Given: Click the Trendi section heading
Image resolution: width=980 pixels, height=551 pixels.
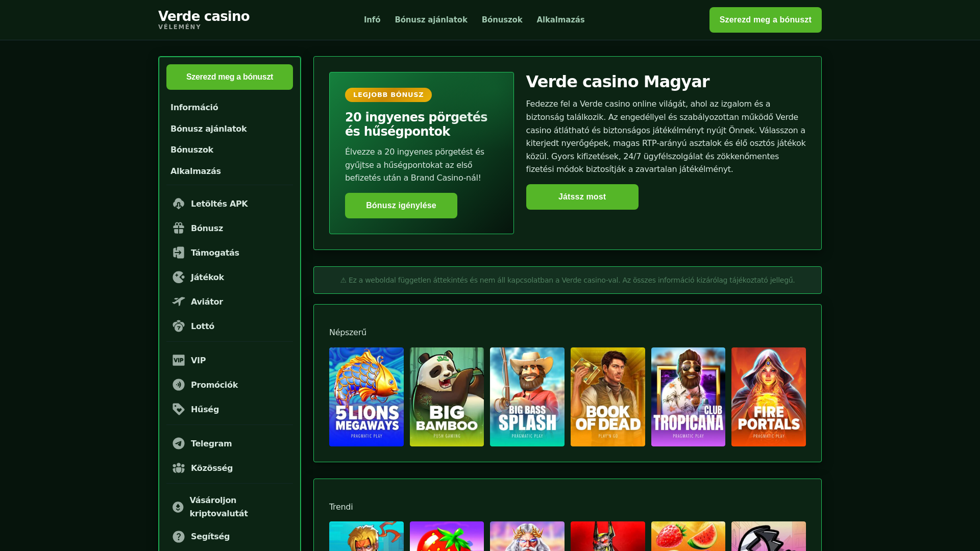Looking at the screenshot, I should click(x=341, y=507).
